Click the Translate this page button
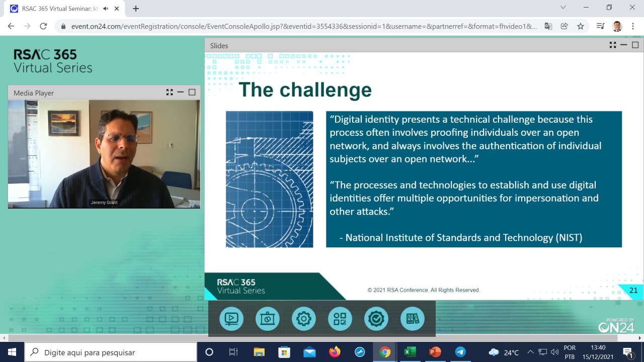 click(548, 26)
